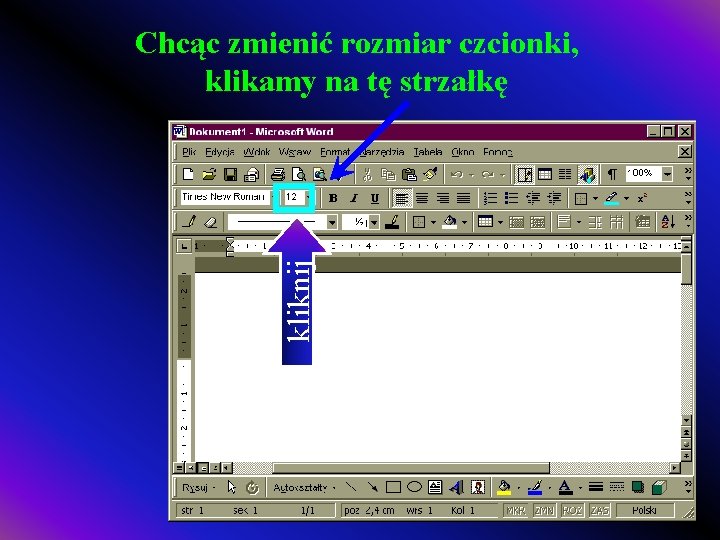Select the Draw Table pencil icon
The height and width of the screenshot is (540, 720).
point(190,222)
